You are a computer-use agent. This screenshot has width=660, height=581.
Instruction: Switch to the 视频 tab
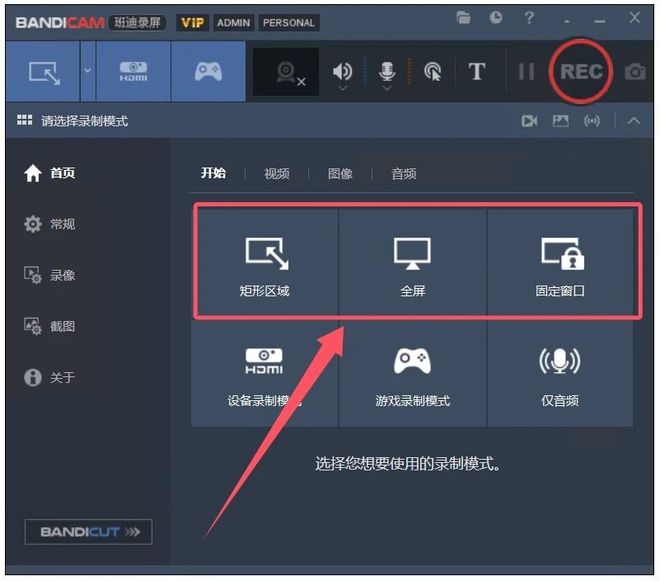[x=277, y=173]
